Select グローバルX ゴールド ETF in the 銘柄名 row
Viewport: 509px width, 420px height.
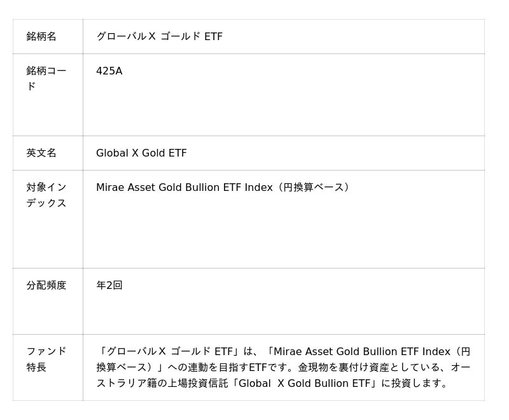coord(159,36)
